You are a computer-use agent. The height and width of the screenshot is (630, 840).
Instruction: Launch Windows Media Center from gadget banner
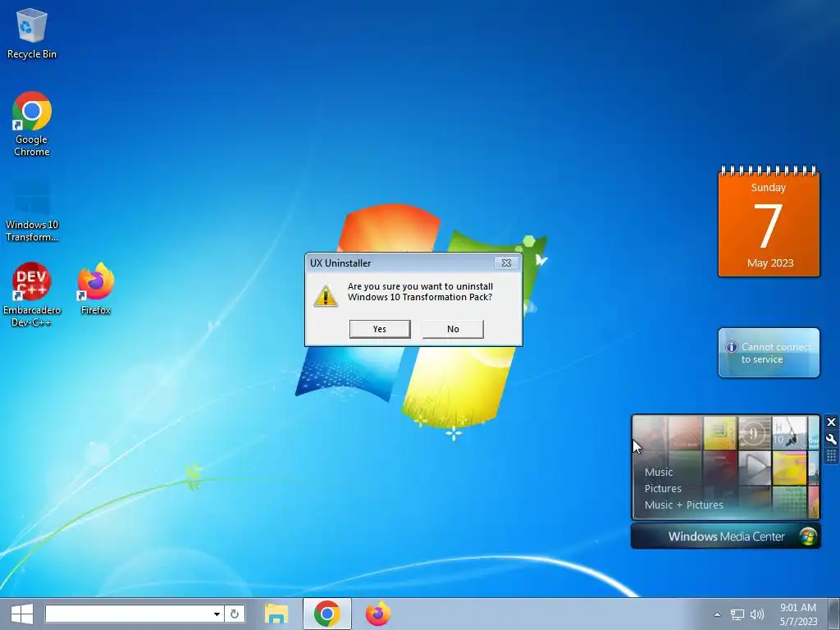click(726, 536)
